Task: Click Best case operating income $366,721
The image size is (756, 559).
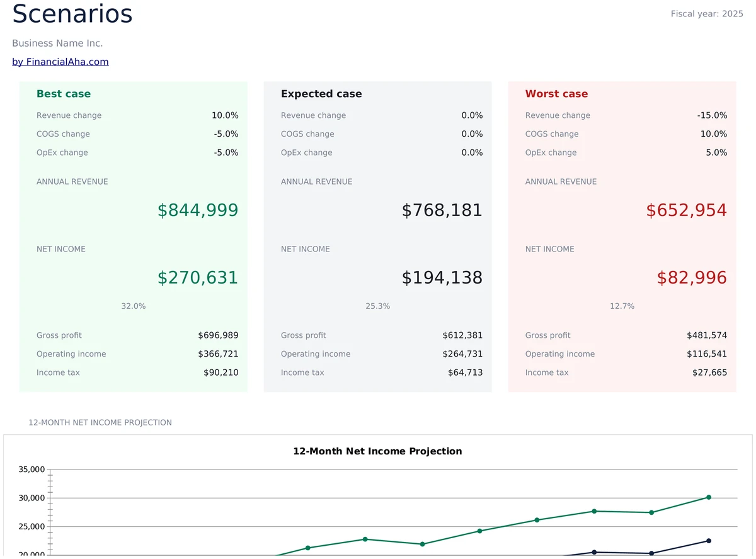Action: (x=218, y=354)
